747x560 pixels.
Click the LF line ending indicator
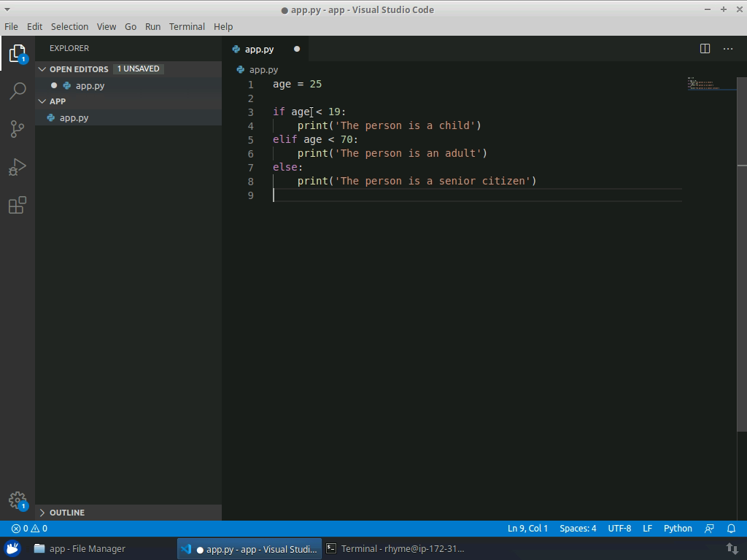647,528
